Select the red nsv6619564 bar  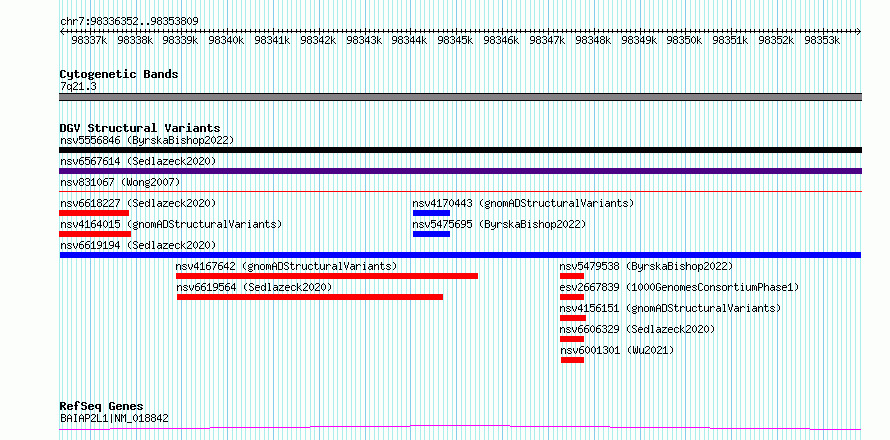[x=310, y=297]
